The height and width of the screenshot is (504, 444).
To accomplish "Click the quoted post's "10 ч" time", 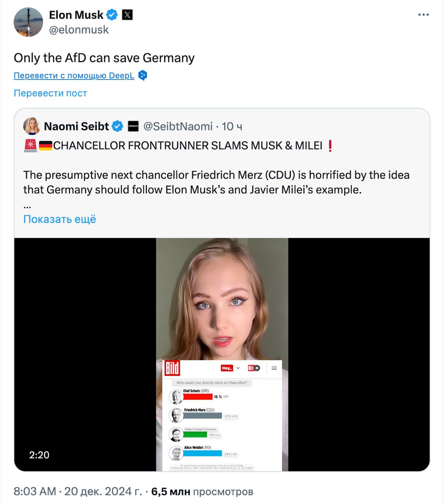I will pyautogui.click(x=232, y=126).
